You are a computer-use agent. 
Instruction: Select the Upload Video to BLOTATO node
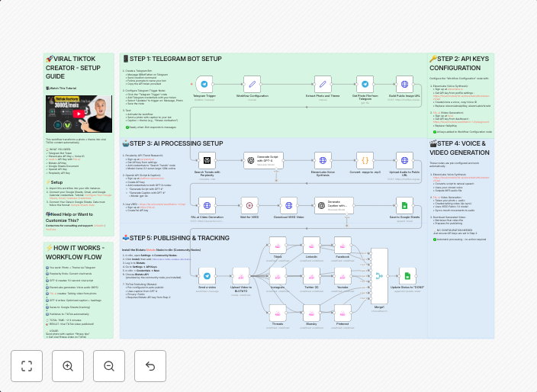tap(241, 276)
